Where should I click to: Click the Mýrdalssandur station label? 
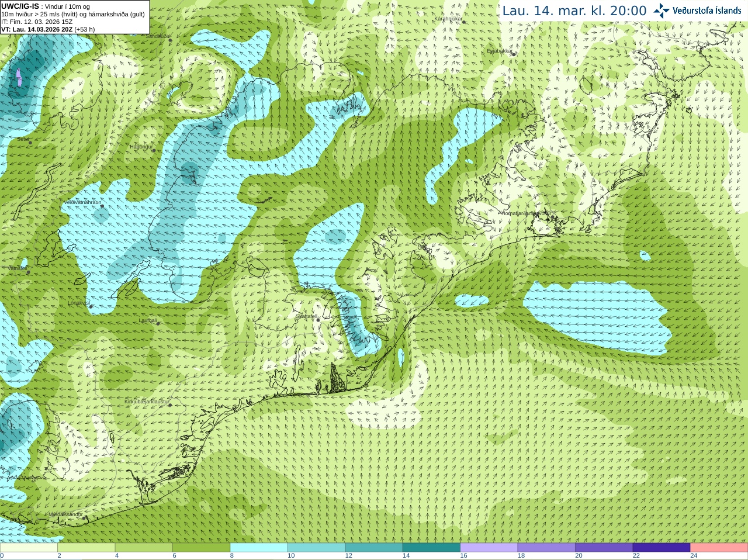[x=65, y=514]
